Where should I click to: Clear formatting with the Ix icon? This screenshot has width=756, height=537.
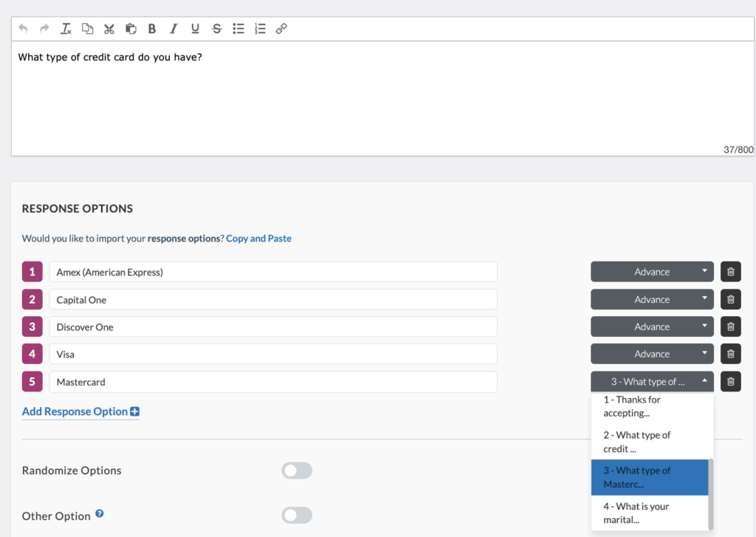(66, 28)
